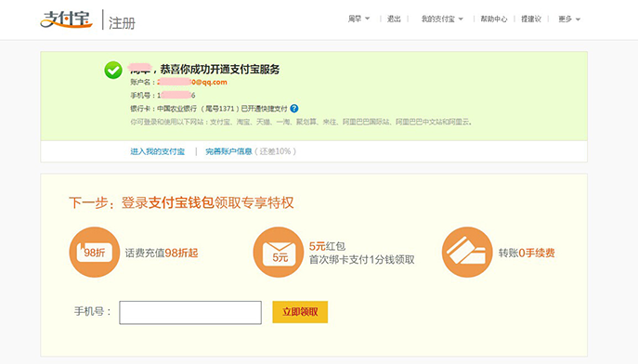Click the 退出 logout link
Image resolution: width=638 pixels, height=364 pixels.
394,19
